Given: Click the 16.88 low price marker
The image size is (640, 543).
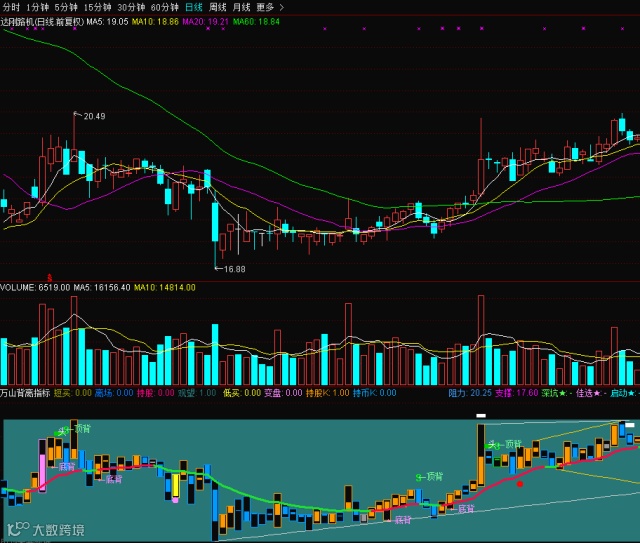Looking at the screenshot, I should click(x=235, y=269).
